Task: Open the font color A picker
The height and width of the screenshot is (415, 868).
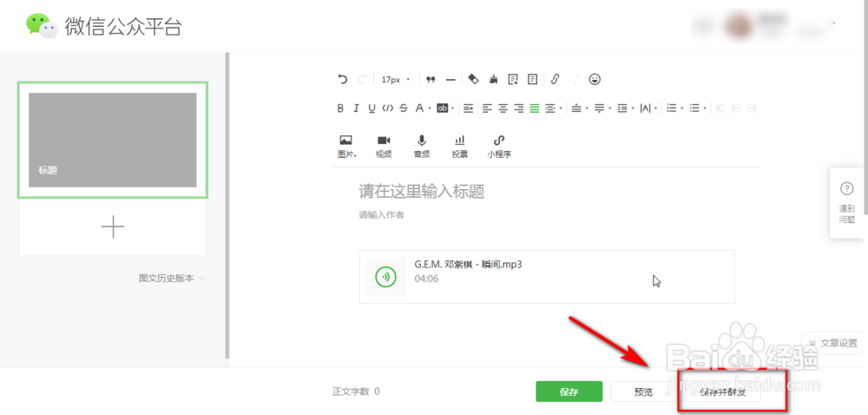Action: [423, 109]
